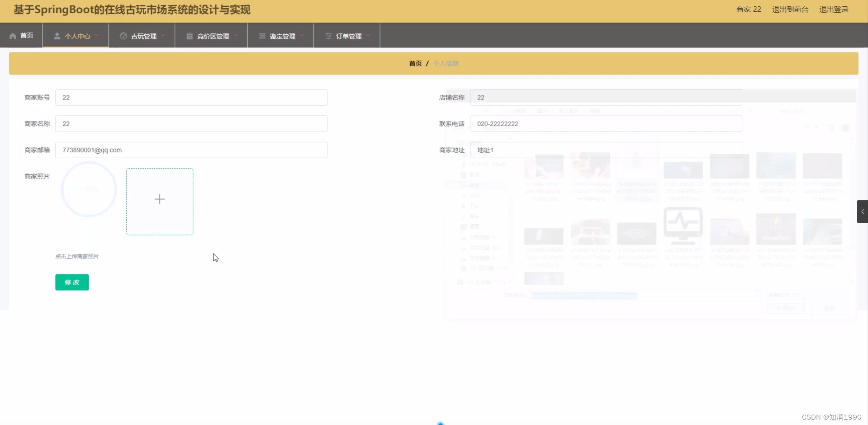Click the filter icon on 订单管理
This screenshot has height=425, width=868.
coord(328,36)
